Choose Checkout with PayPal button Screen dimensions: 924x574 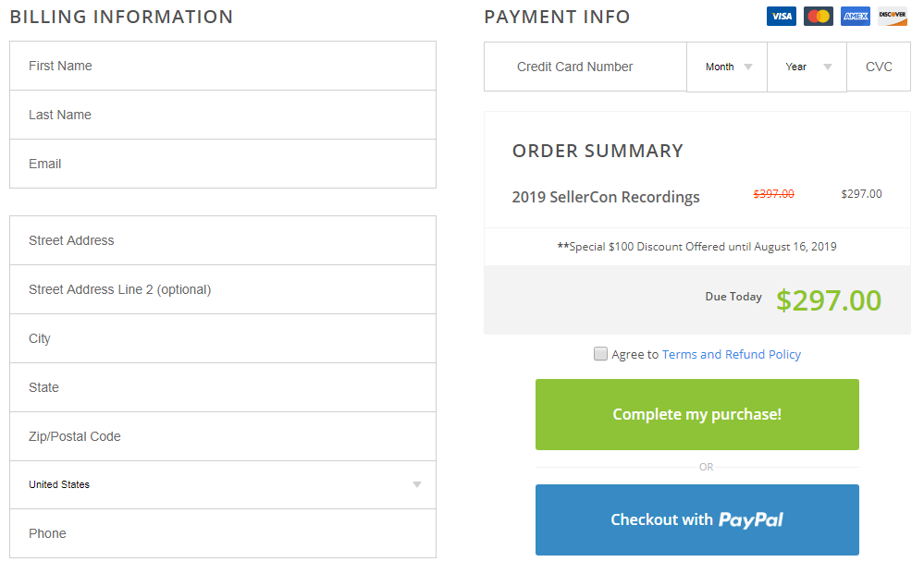pyautogui.click(x=697, y=519)
